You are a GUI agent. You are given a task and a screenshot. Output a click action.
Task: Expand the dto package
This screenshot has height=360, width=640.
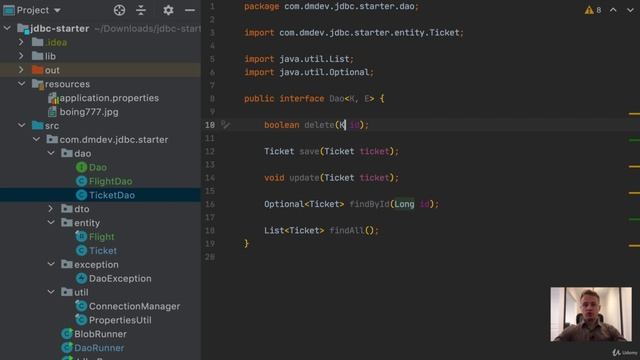[51, 209]
